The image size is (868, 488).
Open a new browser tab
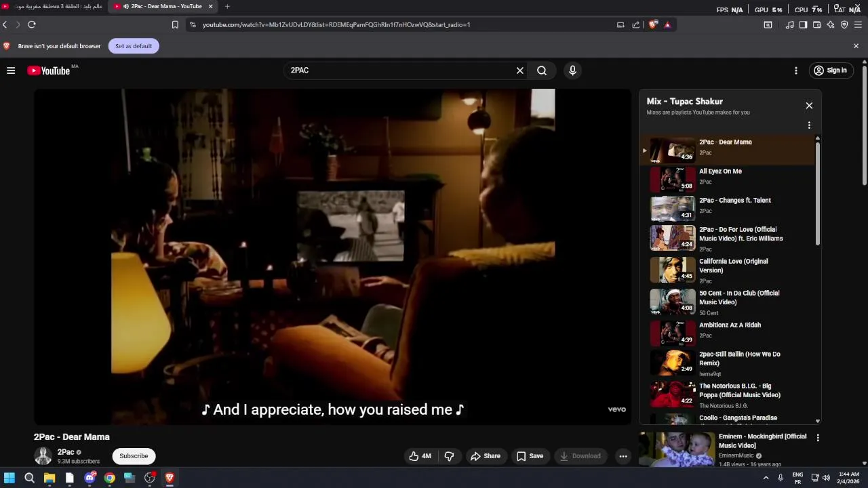[227, 6]
